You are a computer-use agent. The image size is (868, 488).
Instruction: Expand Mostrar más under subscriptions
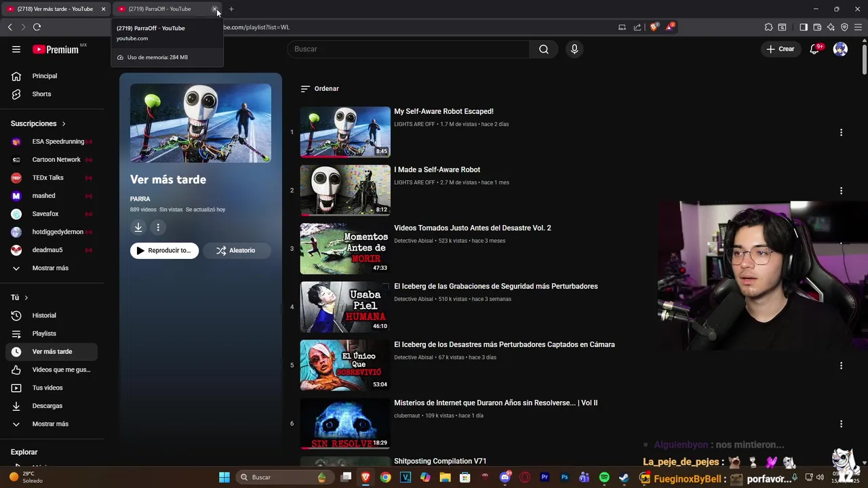[49, 268]
